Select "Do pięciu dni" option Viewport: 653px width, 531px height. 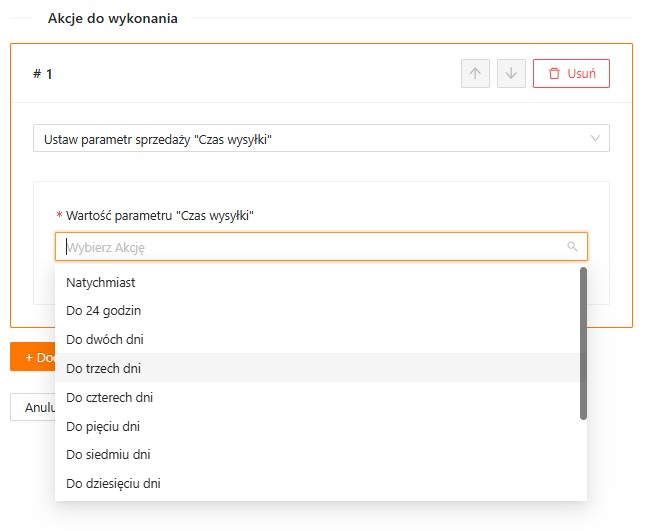click(103, 426)
